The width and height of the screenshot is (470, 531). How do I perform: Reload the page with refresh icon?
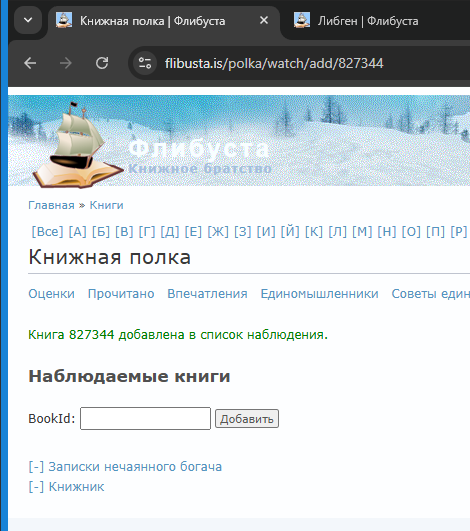(x=102, y=63)
